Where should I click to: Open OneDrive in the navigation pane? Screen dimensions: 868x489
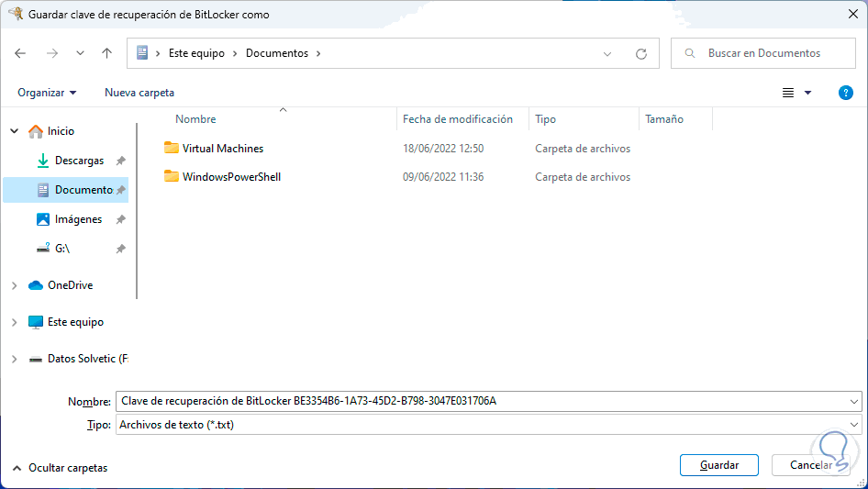coord(70,285)
